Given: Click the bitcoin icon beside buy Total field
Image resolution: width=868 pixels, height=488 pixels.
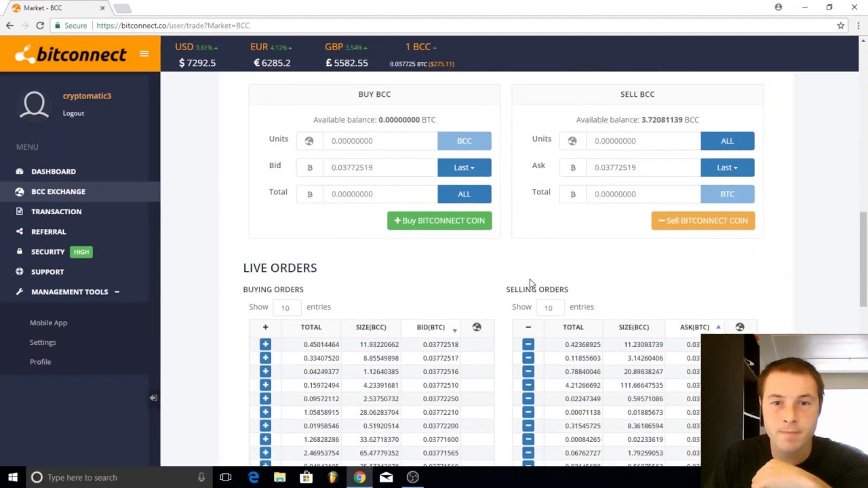Looking at the screenshot, I should (309, 194).
